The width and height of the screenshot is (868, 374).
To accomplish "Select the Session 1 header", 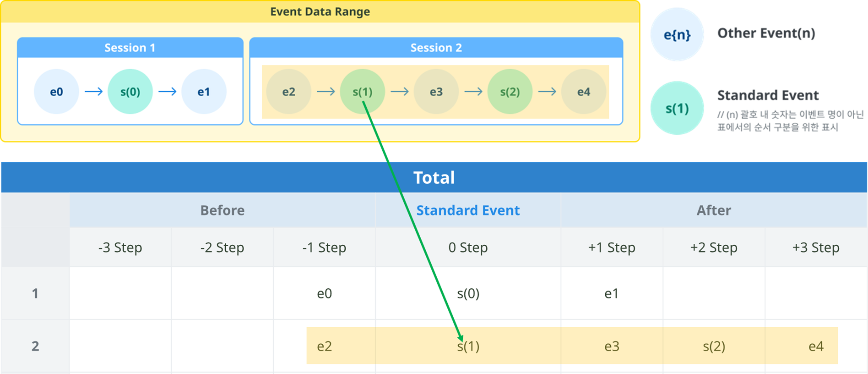I will tap(130, 48).
